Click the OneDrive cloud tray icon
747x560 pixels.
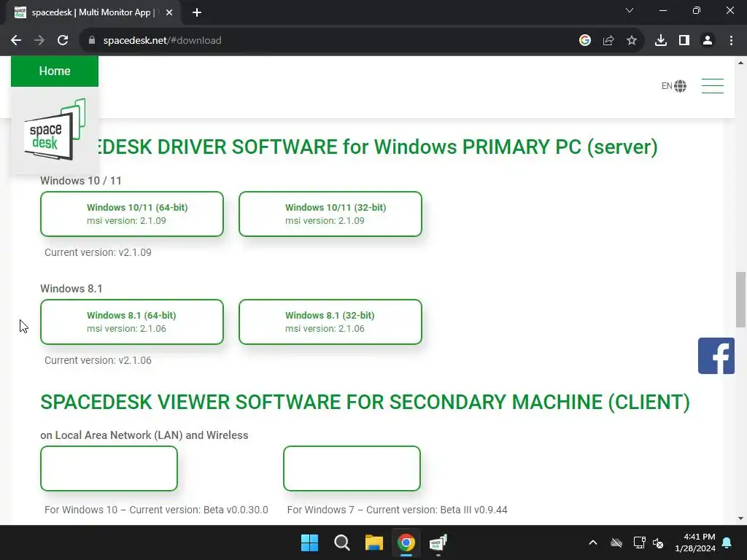pyautogui.click(x=616, y=542)
